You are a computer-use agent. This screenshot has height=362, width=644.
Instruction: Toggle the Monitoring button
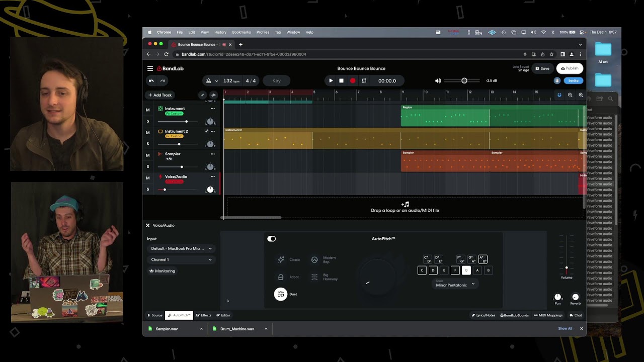163,271
